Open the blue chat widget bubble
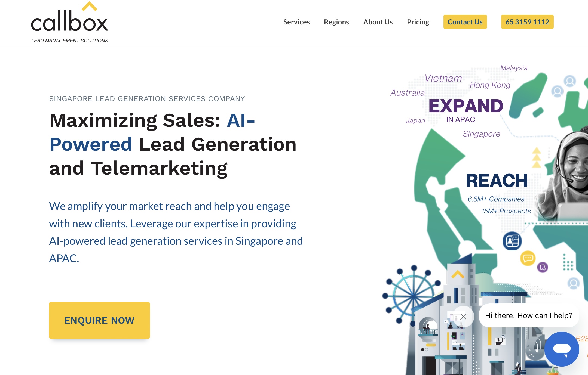 [562, 349]
